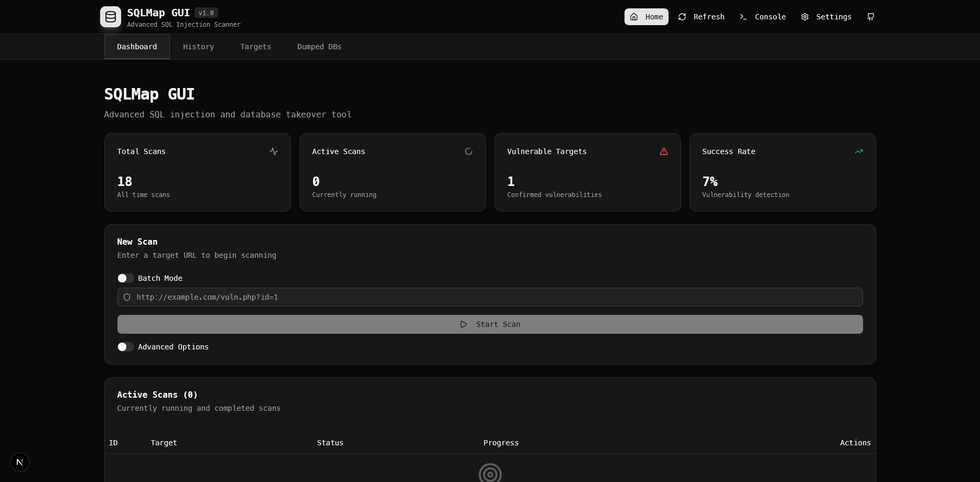Open the Dumped DBs tab

(319, 47)
